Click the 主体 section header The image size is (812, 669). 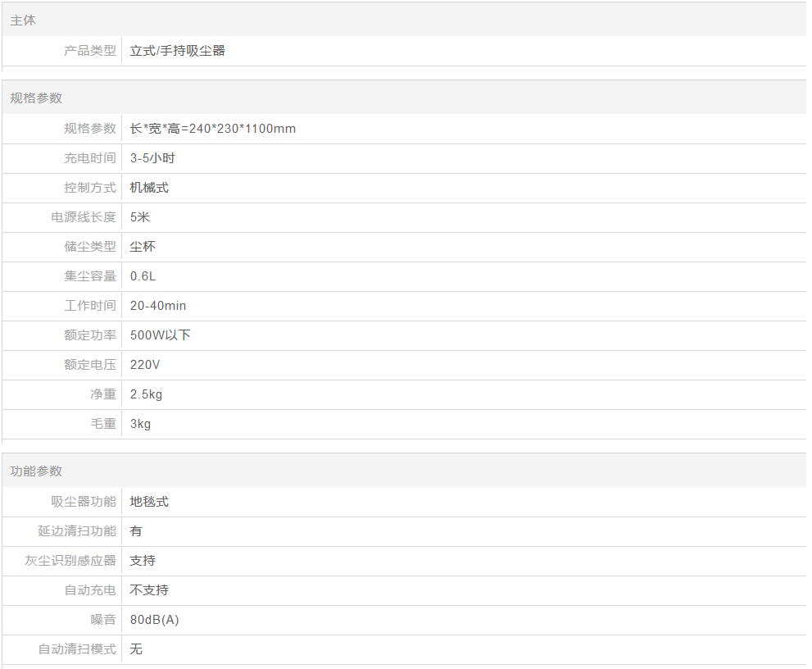[23, 20]
